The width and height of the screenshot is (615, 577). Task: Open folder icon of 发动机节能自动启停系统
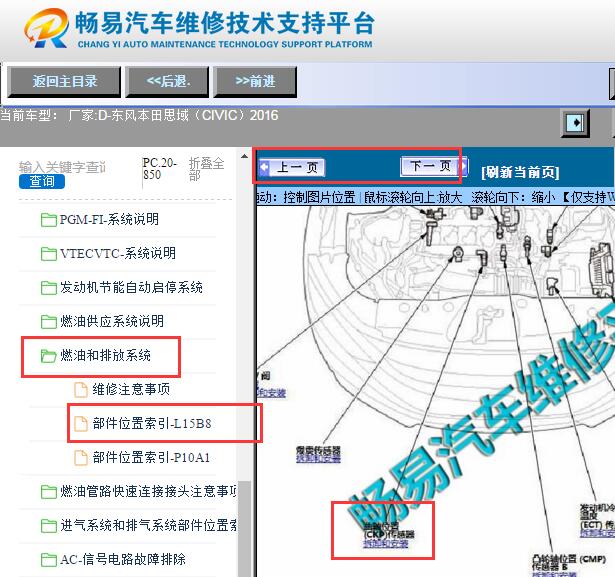(49, 288)
